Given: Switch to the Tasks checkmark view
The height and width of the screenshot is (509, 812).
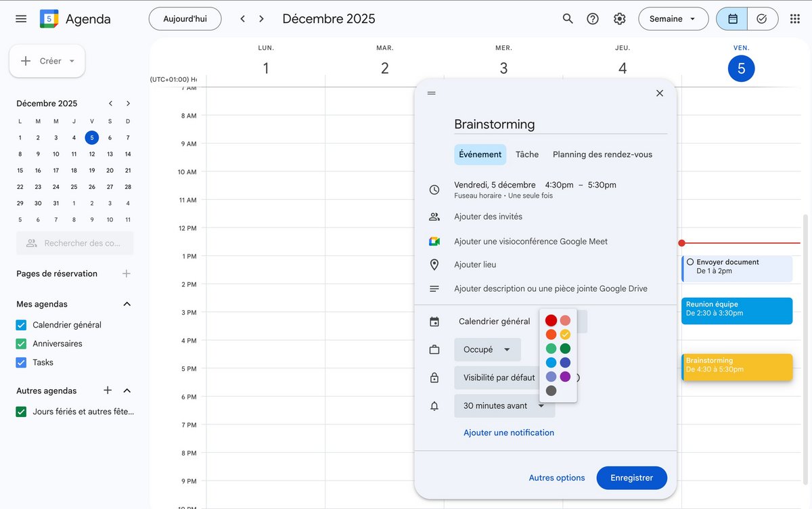Looking at the screenshot, I should tap(762, 19).
